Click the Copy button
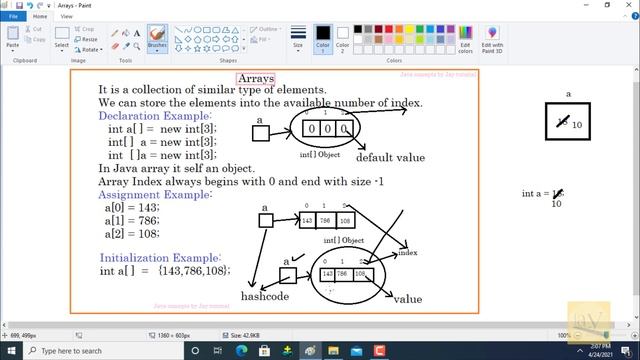The height and width of the screenshot is (360, 640). (35, 40)
